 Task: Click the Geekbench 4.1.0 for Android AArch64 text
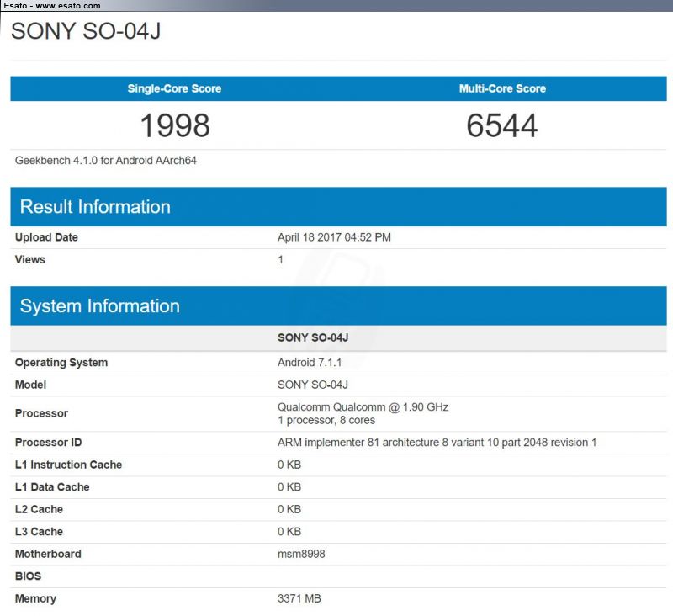tap(106, 161)
